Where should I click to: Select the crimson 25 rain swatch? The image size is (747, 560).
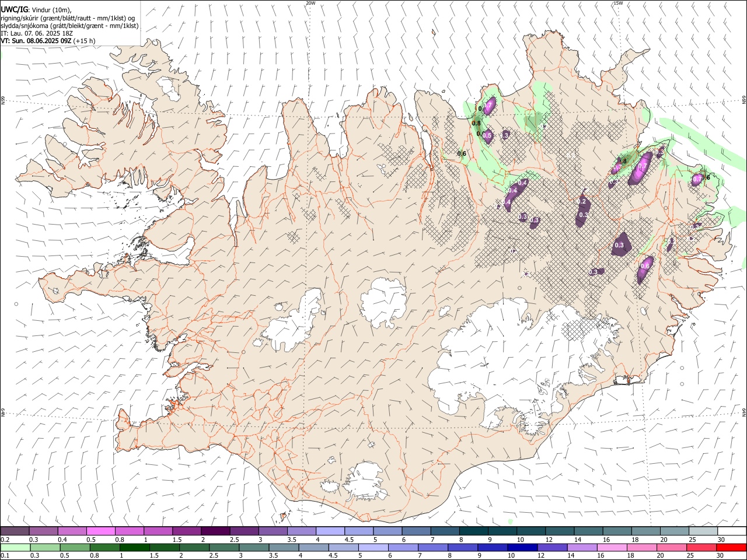701,547
